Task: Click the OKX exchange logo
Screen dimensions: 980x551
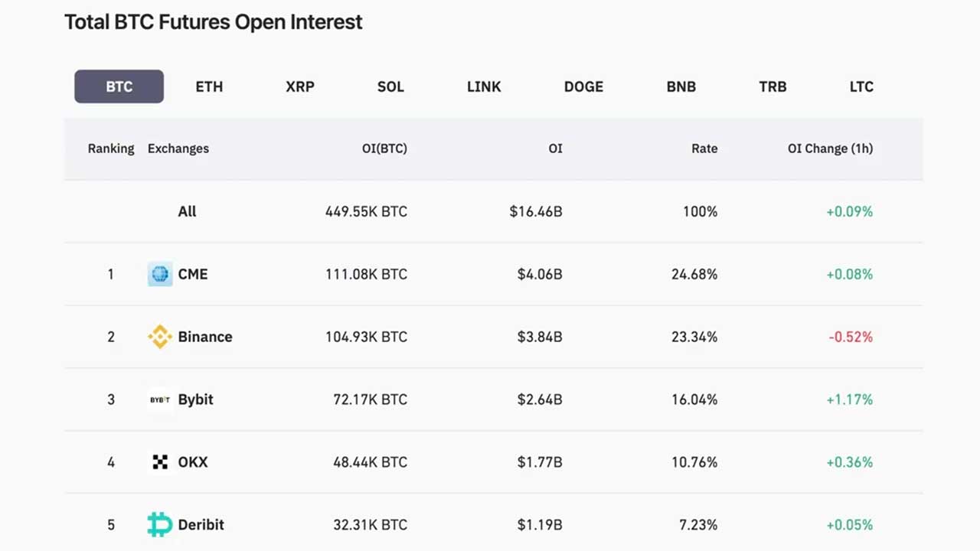Action: tap(159, 462)
